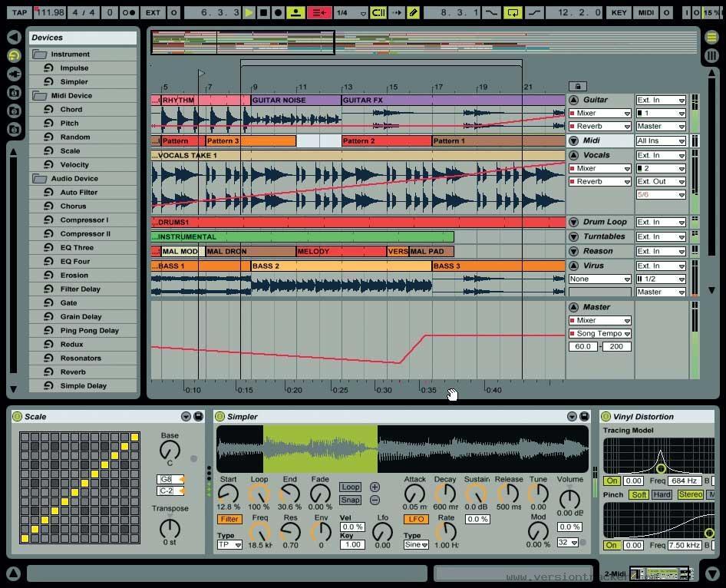This screenshot has height=588, width=726.
Task: Toggle the Simpler LFO switch
Action: click(x=415, y=519)
